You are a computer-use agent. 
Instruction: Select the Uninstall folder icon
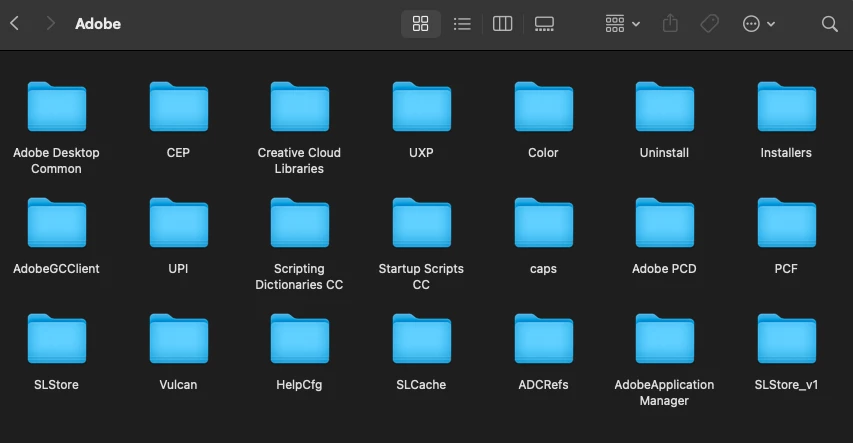(x=665, y=107)
